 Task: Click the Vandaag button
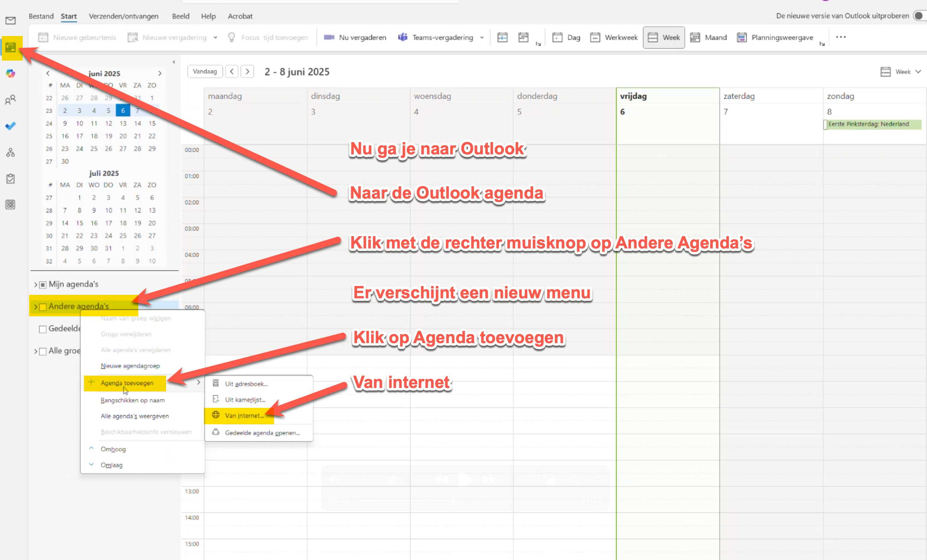tap(205, 71)
